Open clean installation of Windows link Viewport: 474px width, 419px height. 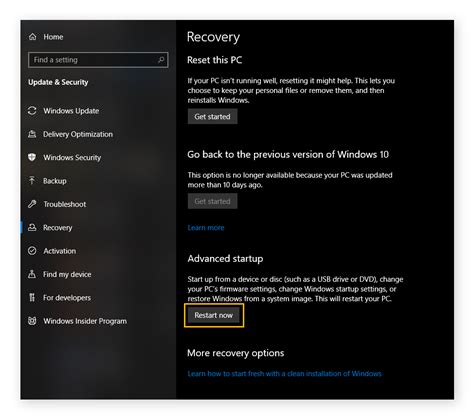coord(284,374)
